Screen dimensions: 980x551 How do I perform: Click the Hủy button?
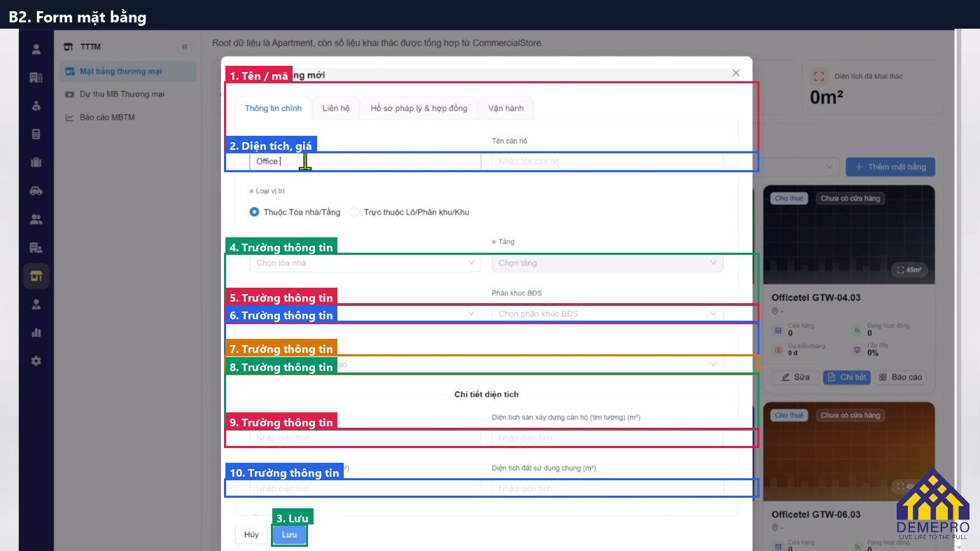[x=251, y=534]
